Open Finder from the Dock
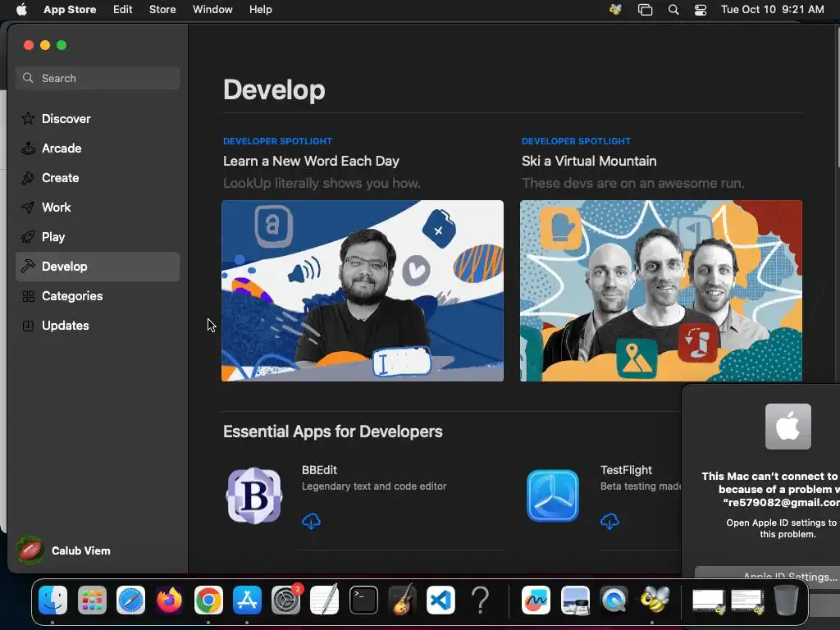The height and width of the screenshot is (630, 840). (52, 600)
